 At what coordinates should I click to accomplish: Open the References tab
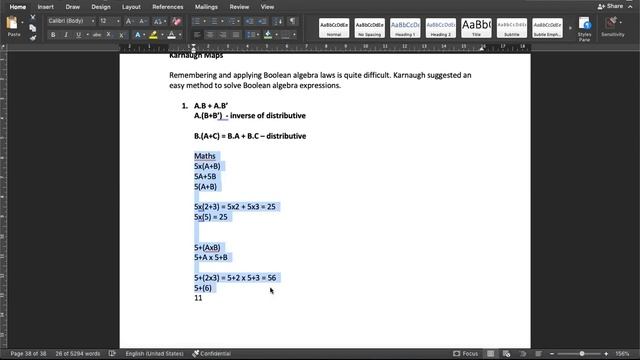[167, 7]
